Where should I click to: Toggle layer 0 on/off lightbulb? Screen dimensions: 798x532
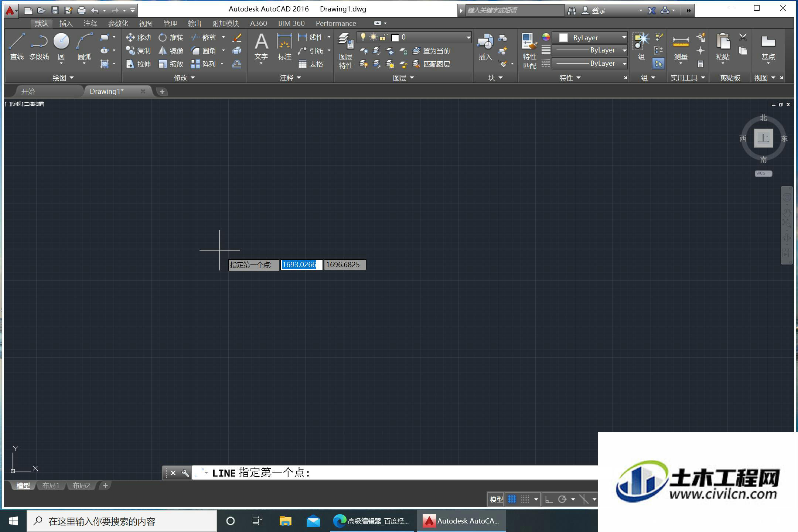pos(363,37)
